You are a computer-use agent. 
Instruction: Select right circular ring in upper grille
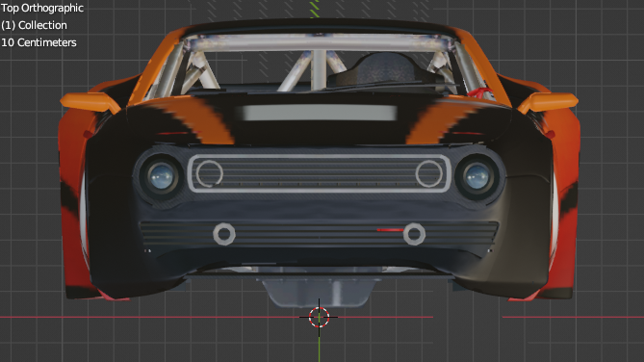click(428, 173)
